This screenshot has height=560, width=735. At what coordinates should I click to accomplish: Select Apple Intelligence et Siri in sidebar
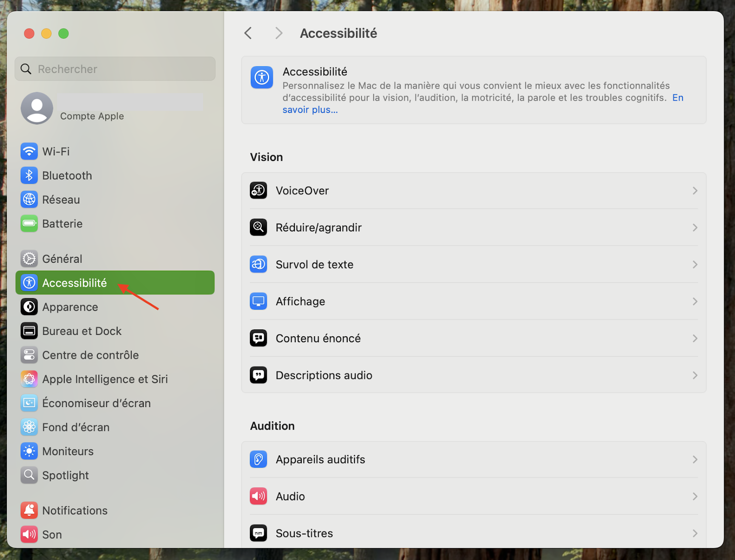click(x=106, y=379)
